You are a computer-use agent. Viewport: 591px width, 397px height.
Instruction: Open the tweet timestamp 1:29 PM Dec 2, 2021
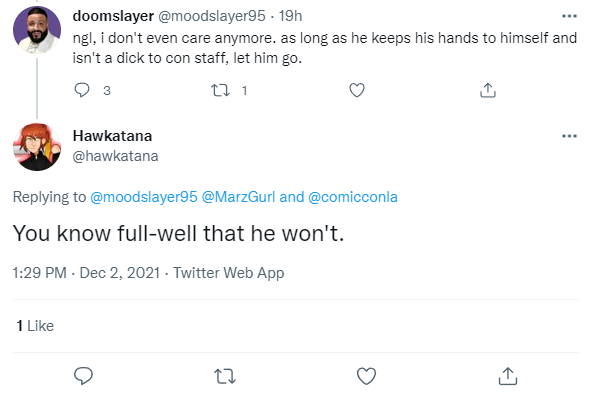point(86,273)
